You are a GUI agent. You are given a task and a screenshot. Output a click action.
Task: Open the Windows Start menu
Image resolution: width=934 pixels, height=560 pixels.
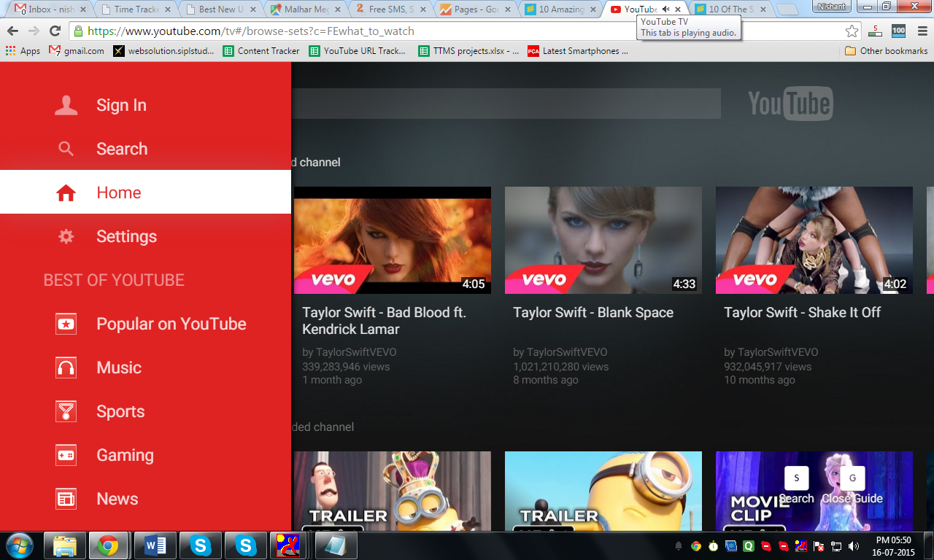19,545
